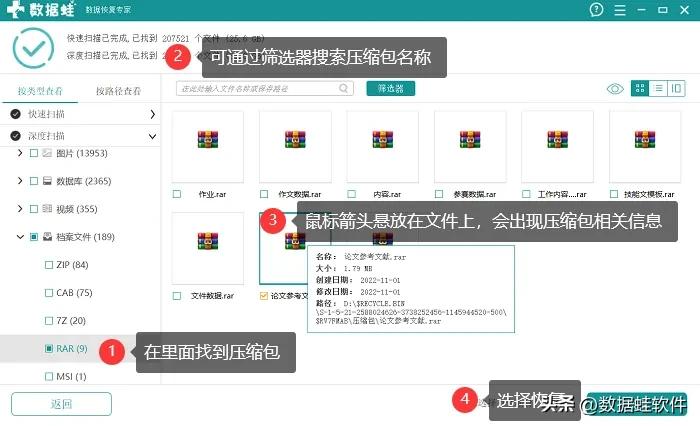Select the 作文数据.rar file icon

[295, 145]
